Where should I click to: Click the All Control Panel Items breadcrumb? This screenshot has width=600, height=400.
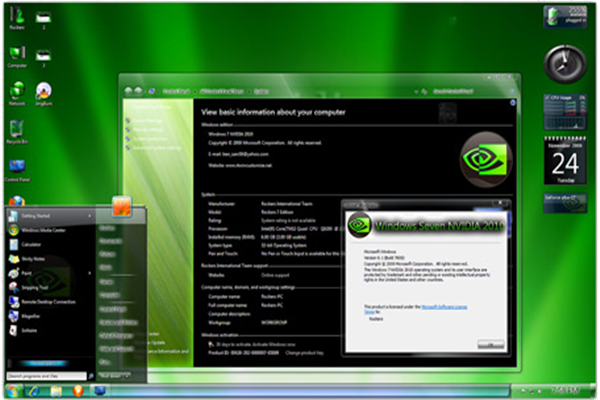tap(222, 91)
